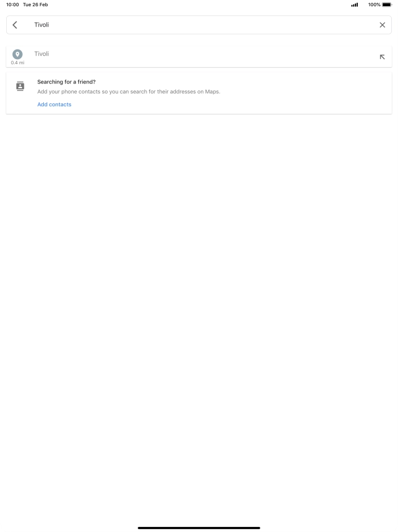
Task: Click inside the Tivoli search field
Action: point(199,25)
